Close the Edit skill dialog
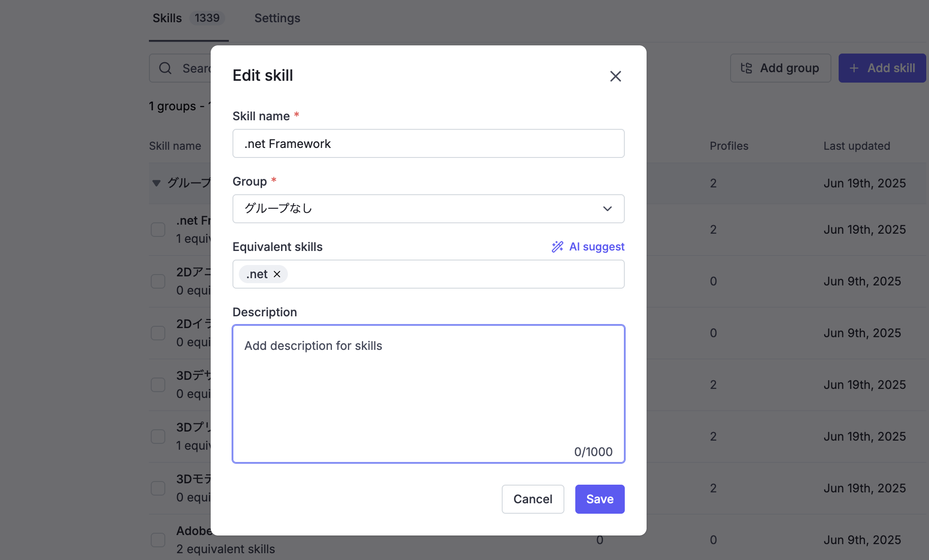Image resolution: width=929 pixels, height=560 pixels. (x=615, y=76)
